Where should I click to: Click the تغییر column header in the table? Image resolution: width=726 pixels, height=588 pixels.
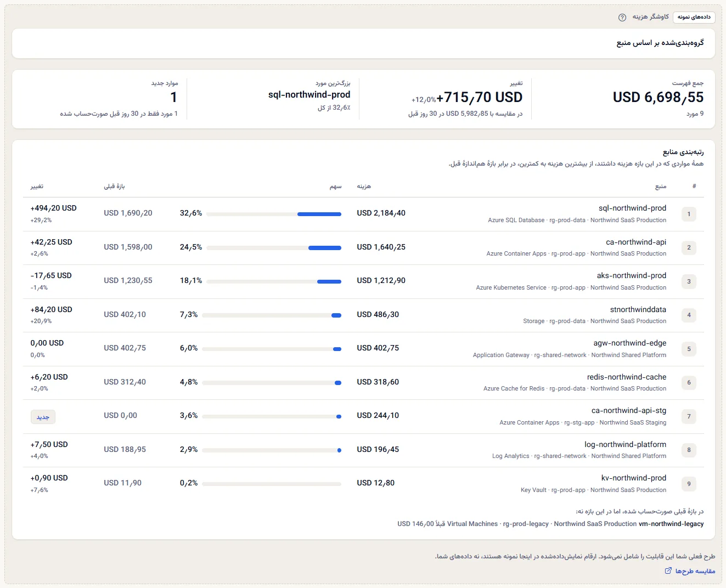click(37, 186)
